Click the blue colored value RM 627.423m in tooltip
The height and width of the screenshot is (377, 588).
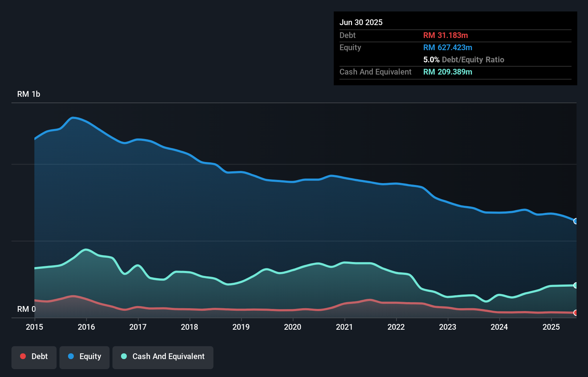pyautogui.click(x=448, y=47)
